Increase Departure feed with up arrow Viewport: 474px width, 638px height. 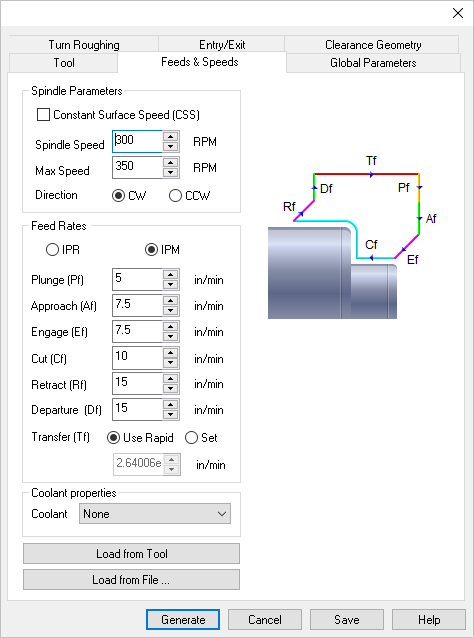(170, 404)
